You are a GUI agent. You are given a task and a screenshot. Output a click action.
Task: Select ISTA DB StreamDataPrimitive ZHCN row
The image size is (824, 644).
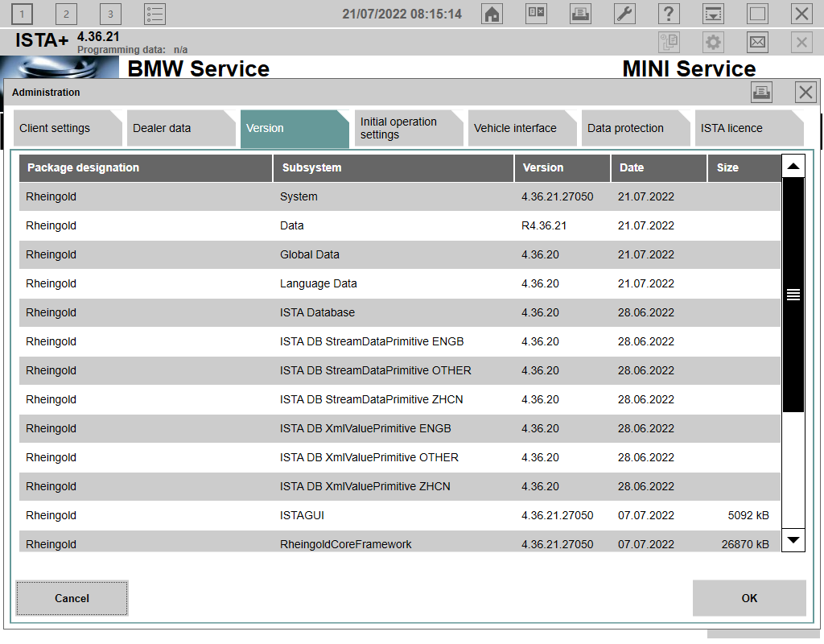pyautogui.click(x=400, y=399)
